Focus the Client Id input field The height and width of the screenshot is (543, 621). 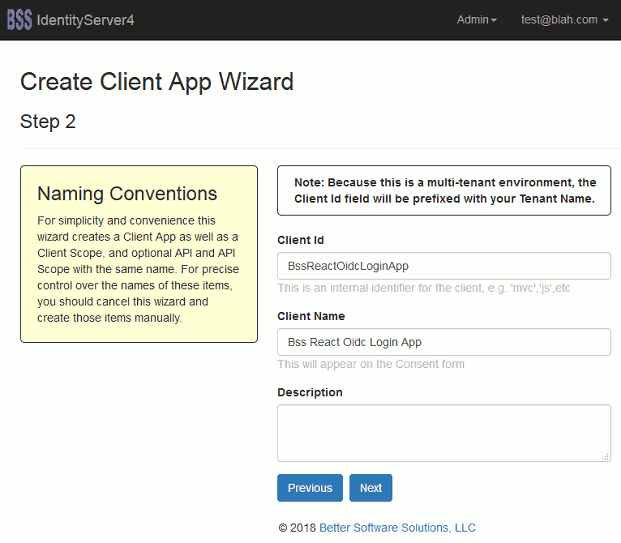[444, 266]
